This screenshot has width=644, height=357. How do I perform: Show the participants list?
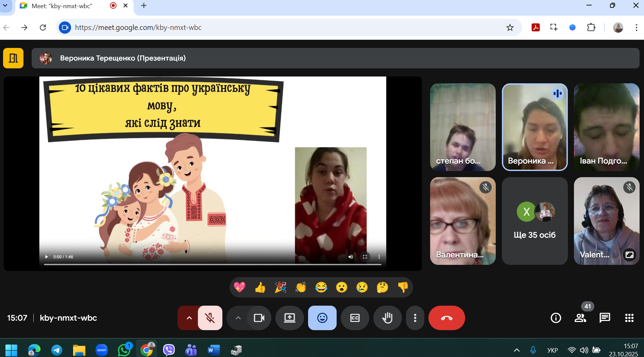(580, 318)
